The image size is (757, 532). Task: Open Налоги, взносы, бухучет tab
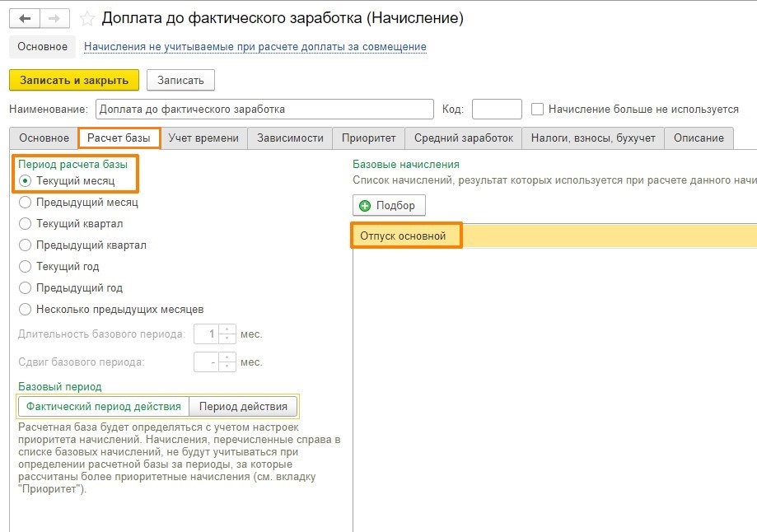tap(593, 138)
